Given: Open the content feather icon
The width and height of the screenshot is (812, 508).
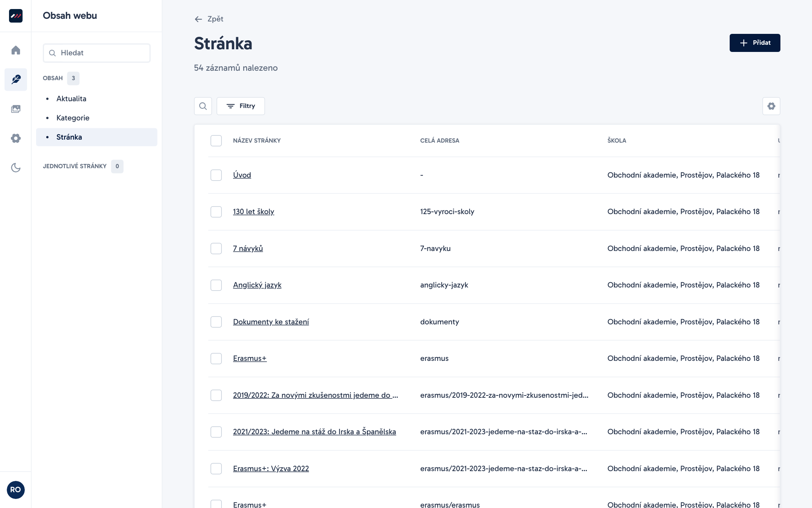Looking at the screenshot, I should click(x=16, y=79).
